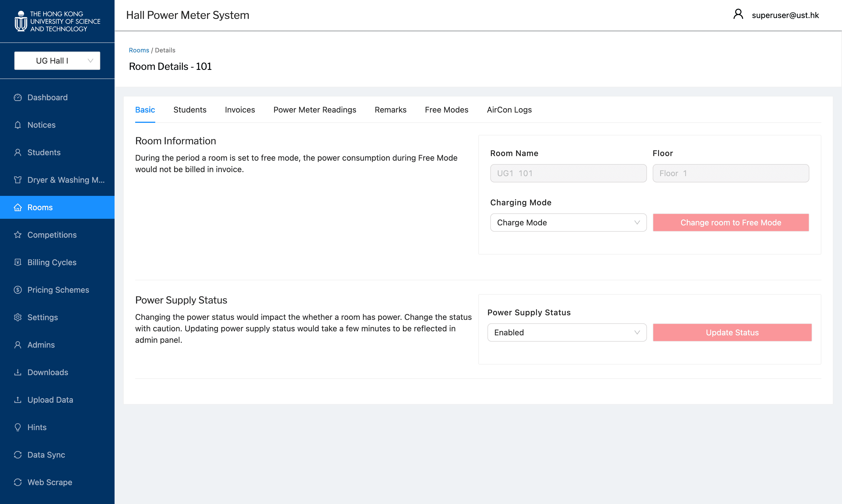Viewport: 842px width, 504px height.
Task: Switch to the Power Meter Readings tab
Action: (314, 110)
